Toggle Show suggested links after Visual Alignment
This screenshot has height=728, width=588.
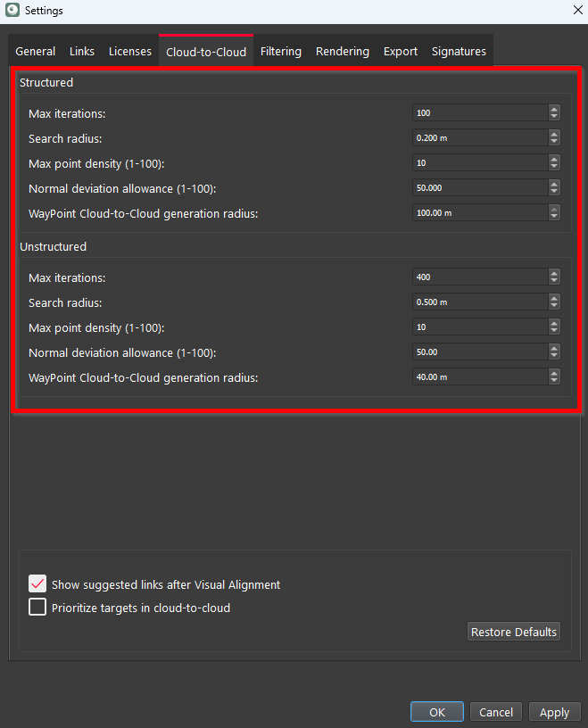[x=38, y=584]
